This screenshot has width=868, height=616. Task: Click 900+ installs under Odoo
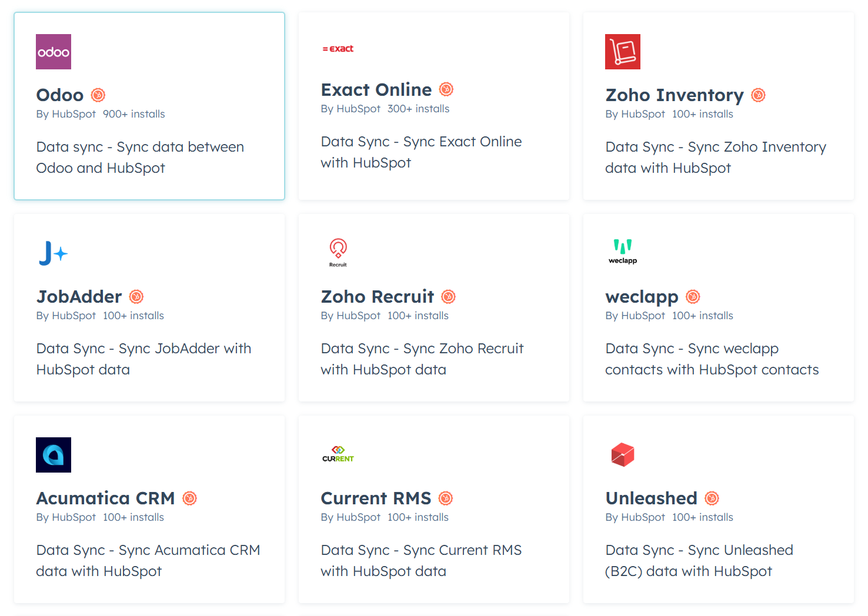coord(133,114)
